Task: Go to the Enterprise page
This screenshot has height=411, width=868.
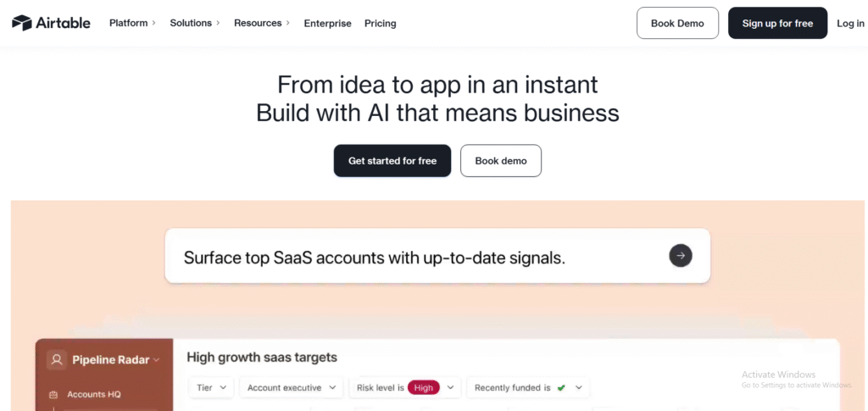Action: [x=327, y=24]
